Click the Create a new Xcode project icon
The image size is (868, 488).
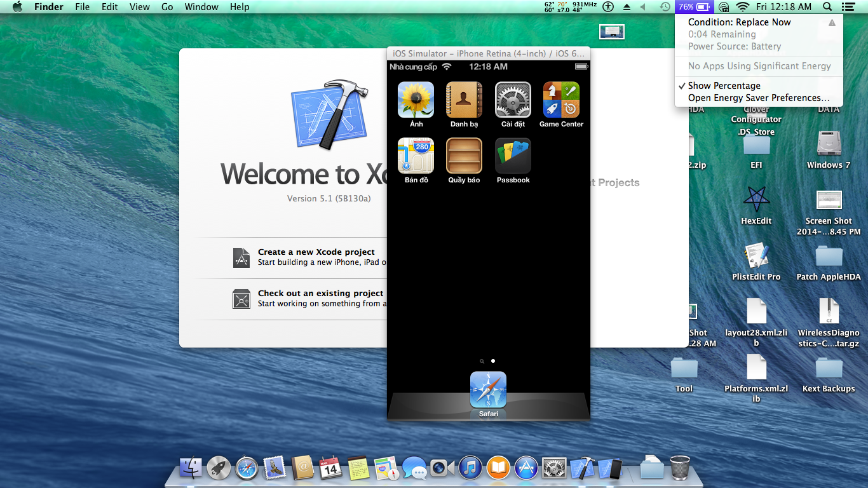tap(241, 257)
